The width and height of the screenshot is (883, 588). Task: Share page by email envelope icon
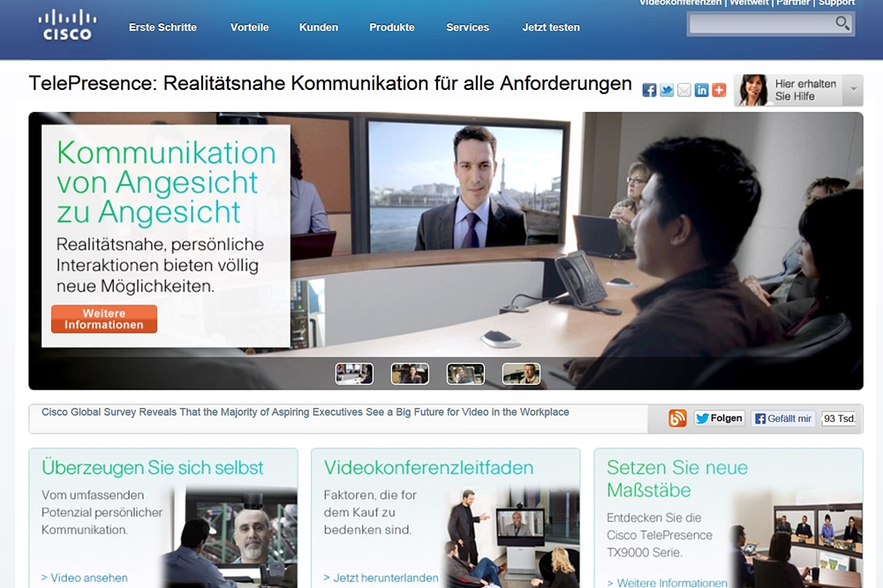[x=683, y=90]
